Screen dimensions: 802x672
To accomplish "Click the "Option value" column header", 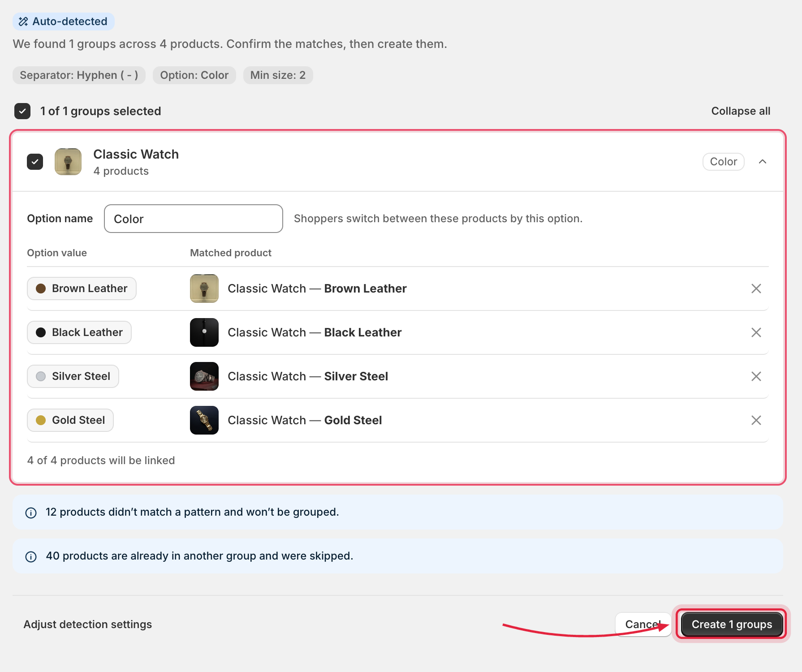I will pyautogui.click(x=57, y=253).
